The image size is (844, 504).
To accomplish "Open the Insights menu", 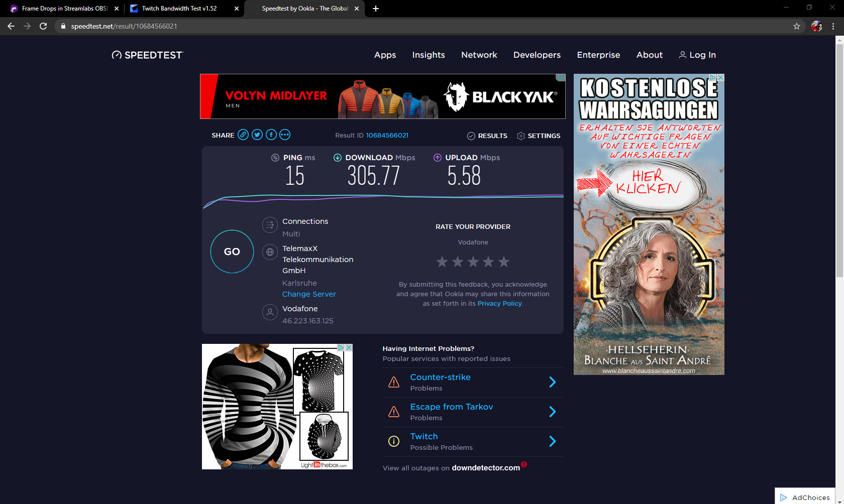I will pos(429,55).
